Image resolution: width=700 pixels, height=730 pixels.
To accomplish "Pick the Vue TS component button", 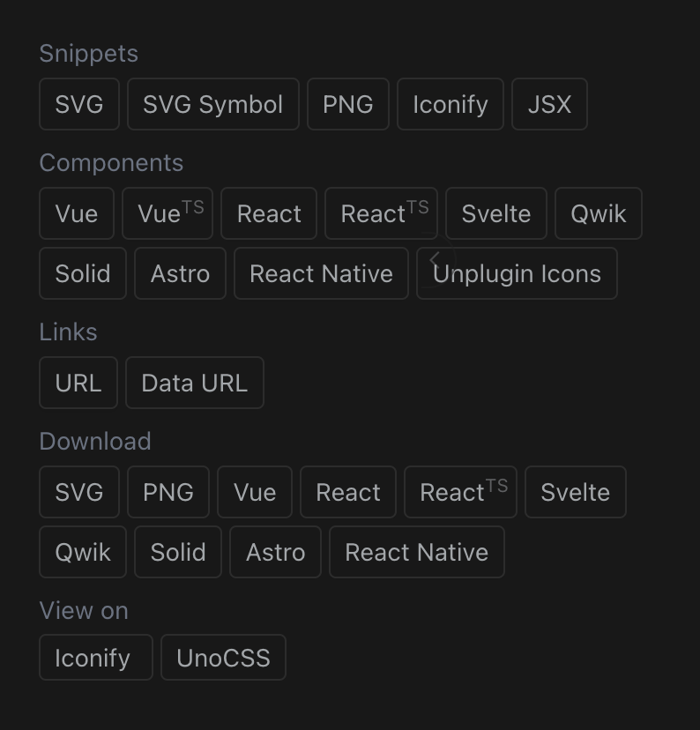I will click(x=168, y=213).
